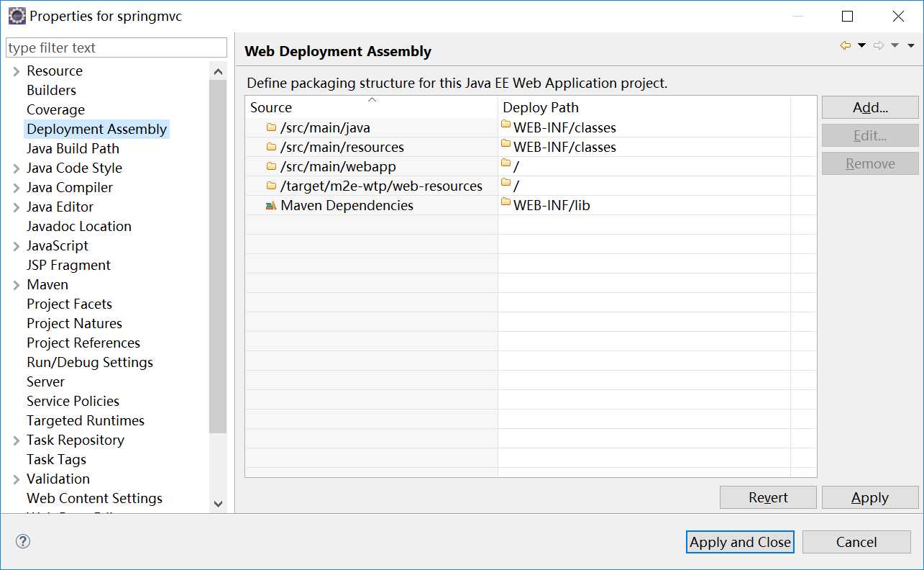Sort by the Deploy Path column header

pyautogui.click(x=644, y=107)
